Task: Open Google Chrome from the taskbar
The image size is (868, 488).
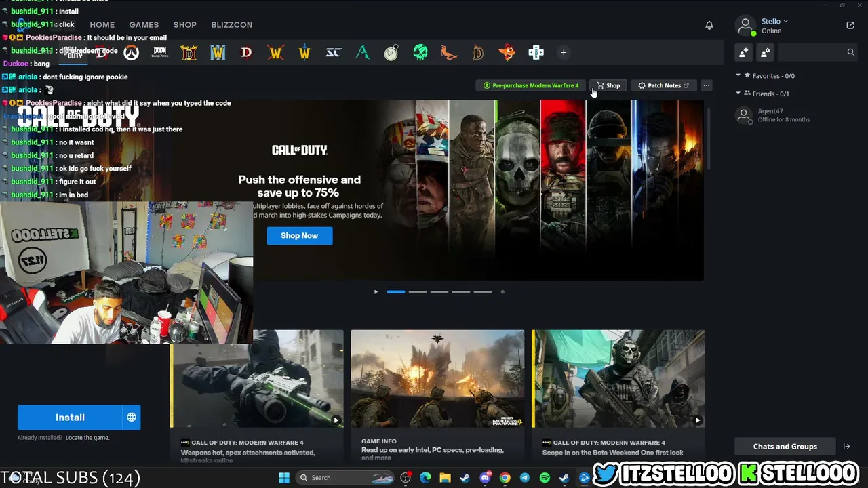Action: [505, 478]
